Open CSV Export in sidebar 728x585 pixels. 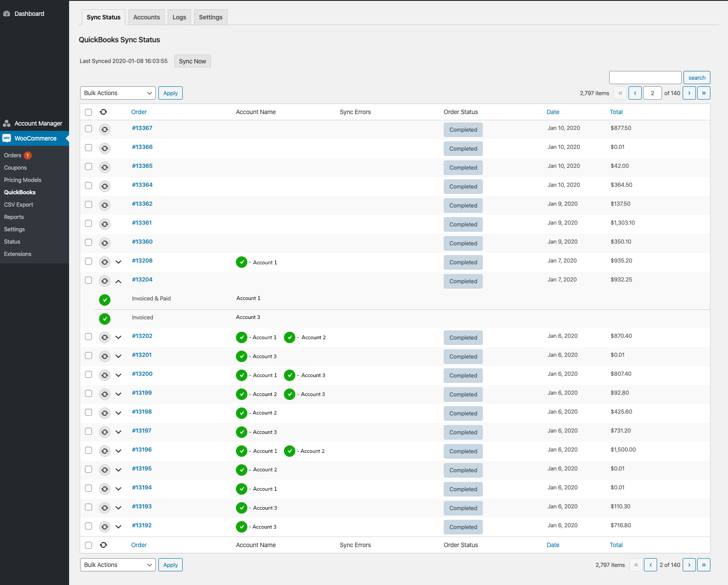(x=18, y=204)
